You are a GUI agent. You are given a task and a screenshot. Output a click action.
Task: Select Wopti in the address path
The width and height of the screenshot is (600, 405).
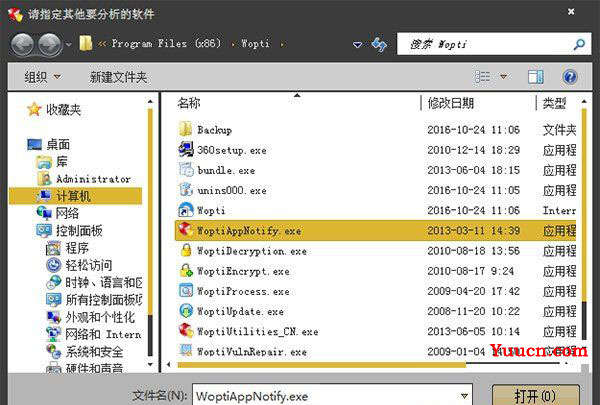(x=255, y=44)
